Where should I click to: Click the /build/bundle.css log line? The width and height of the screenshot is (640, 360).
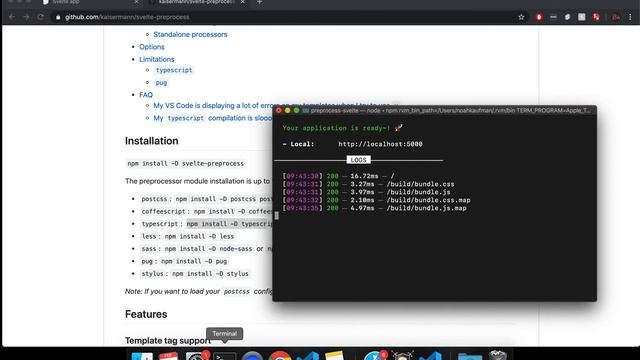click(x=368, y=184)
